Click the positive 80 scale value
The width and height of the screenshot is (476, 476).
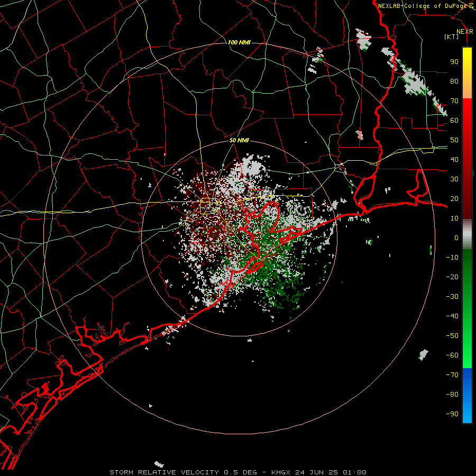point(454,81)
